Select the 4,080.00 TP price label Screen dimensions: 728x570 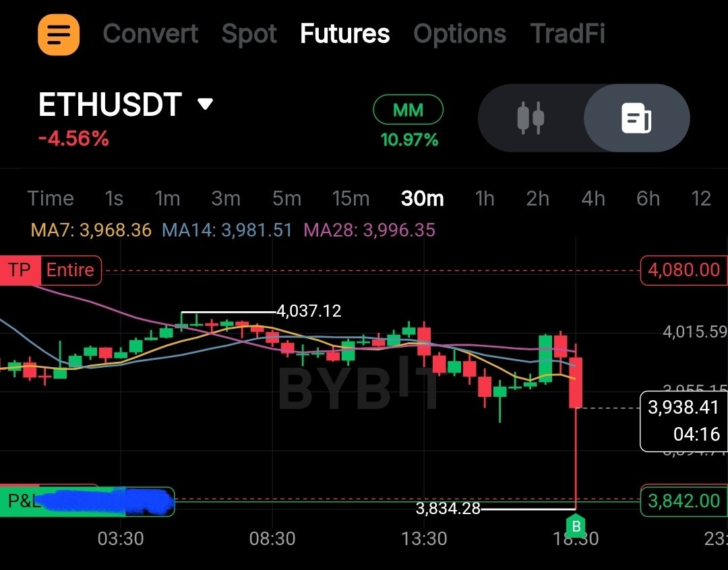[x=684, y=270]
